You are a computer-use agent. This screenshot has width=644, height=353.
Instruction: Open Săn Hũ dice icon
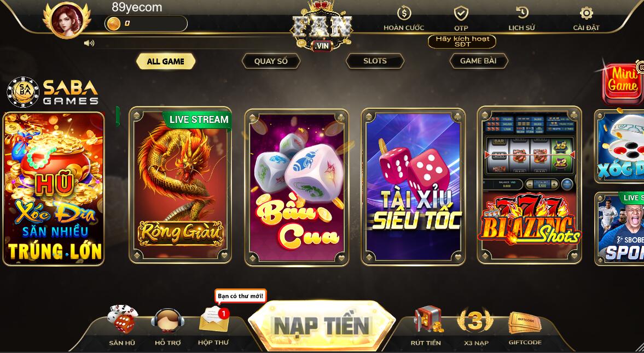pyautogui.click(x=121, y=319)
